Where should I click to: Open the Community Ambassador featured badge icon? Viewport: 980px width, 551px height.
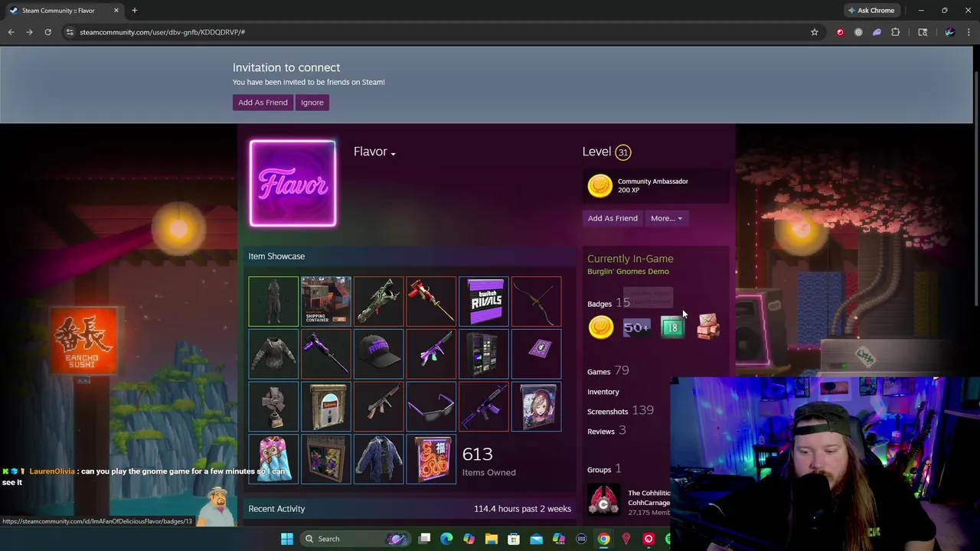[599, 185]
